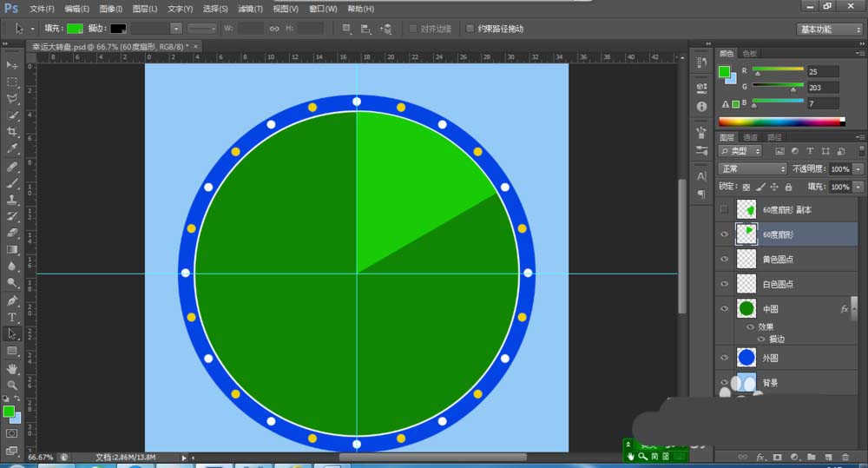The width and height of the screenshot is (868, 468).
Task: Select the Horizontal Type tool
Action: click(x=12, y=317)
